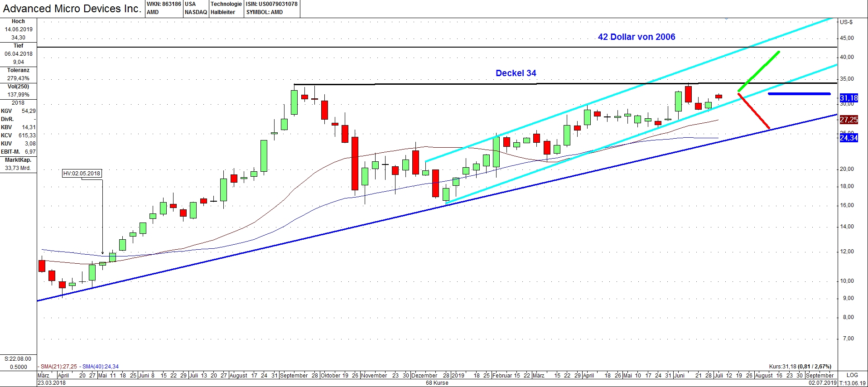The width and height of the screenshot is (868, 387).
Task: Click the 'Technologie' label in header
Action: [x=226, y=4]
